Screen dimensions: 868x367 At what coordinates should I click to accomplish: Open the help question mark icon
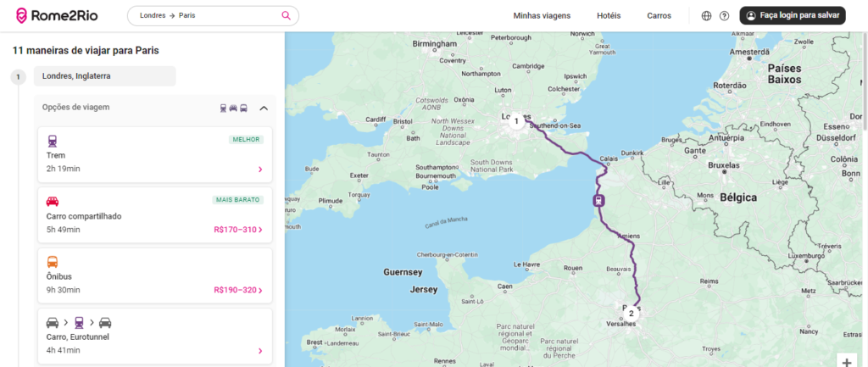pyautogui.click(x=724, y=15)
